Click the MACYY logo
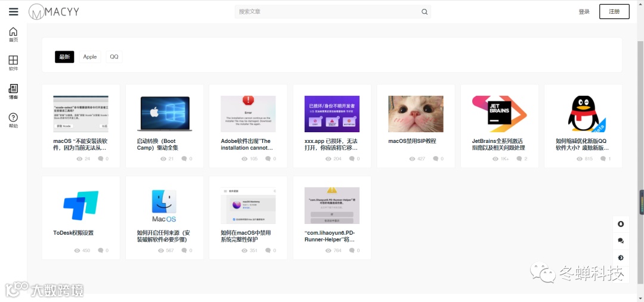Viewport: 644px width, 302px height. click(x=54, y=11)
